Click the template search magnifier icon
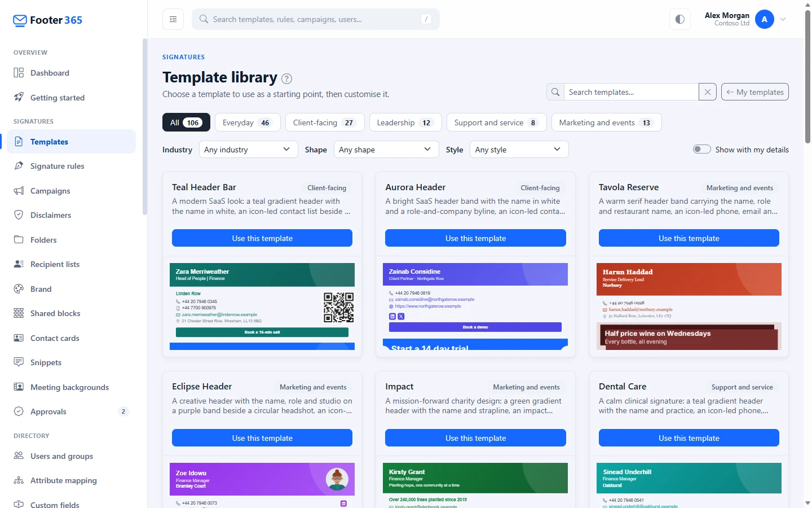Image resolution: width=812 pixels, height=508 pixels. pos(555,92)
